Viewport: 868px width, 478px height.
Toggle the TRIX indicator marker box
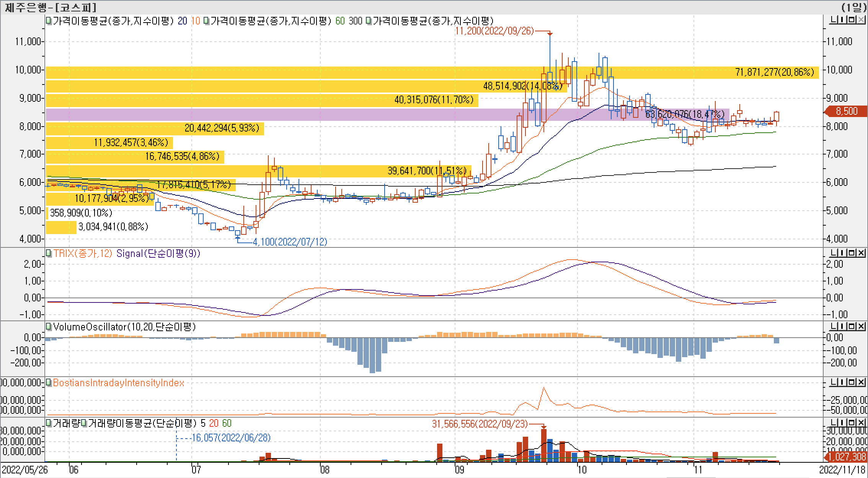49,253
